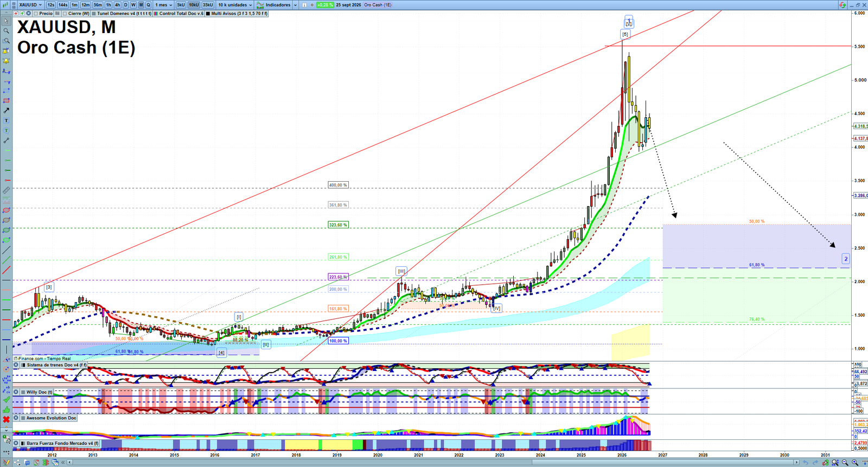Click the left scroll arrow of horizontal scrollbar
Screen dimensions: 868x467
pos(69,463)
